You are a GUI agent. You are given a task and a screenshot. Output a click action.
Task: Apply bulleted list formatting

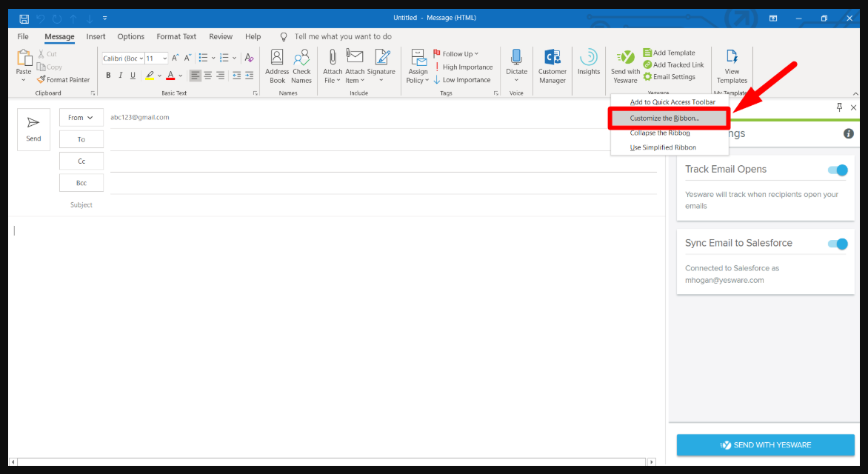point(203,59)
